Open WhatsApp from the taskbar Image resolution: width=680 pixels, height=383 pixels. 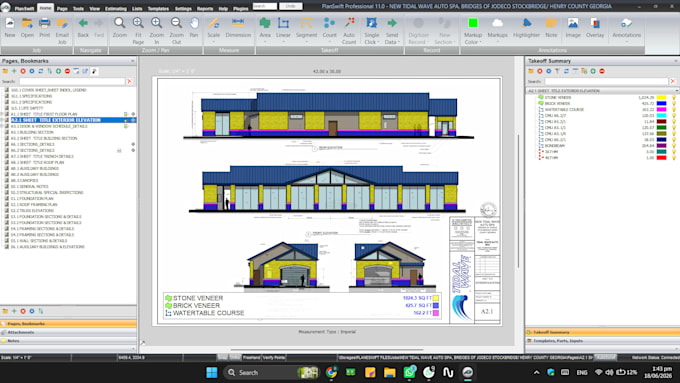click(409, 372)
